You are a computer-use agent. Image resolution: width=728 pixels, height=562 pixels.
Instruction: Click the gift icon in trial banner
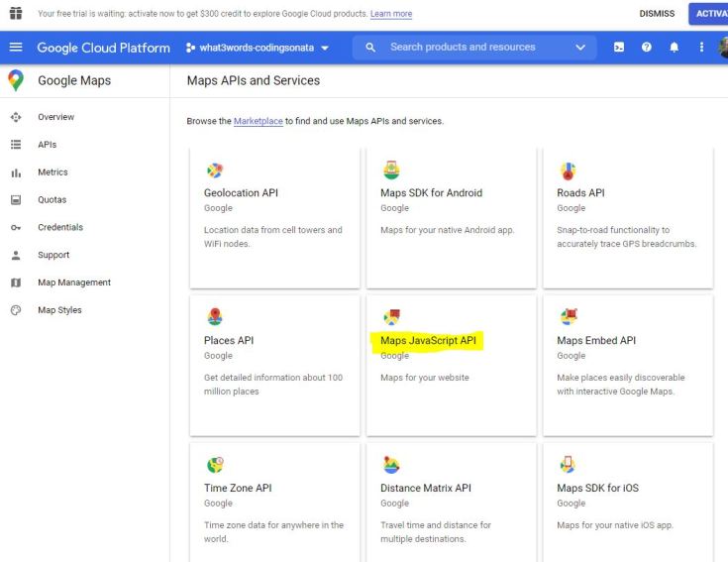click(x=16, y=13)
